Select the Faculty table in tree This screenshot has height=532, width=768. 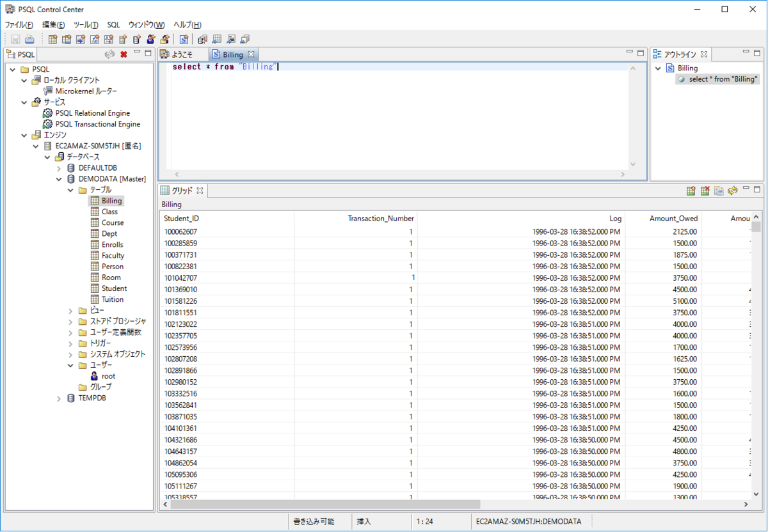coord(113,255)
